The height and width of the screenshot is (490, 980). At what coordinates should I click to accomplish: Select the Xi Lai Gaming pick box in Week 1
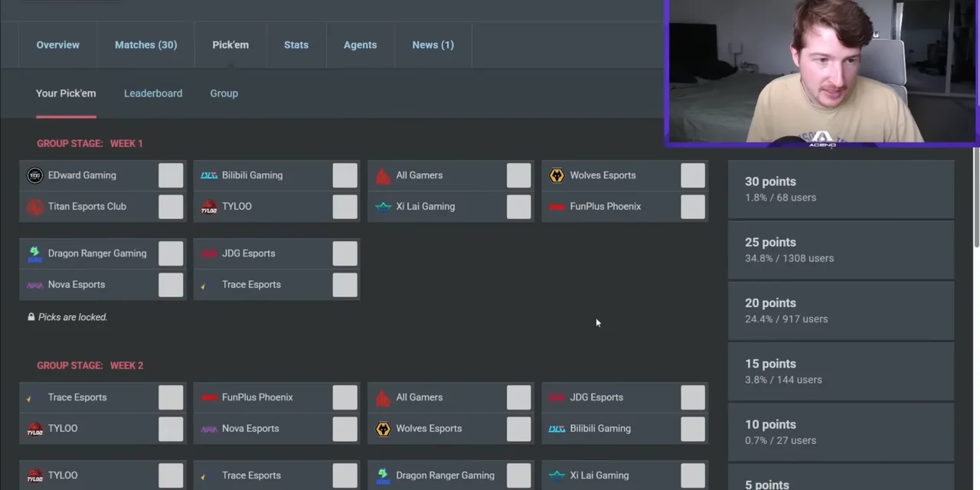tap(518, 207)
